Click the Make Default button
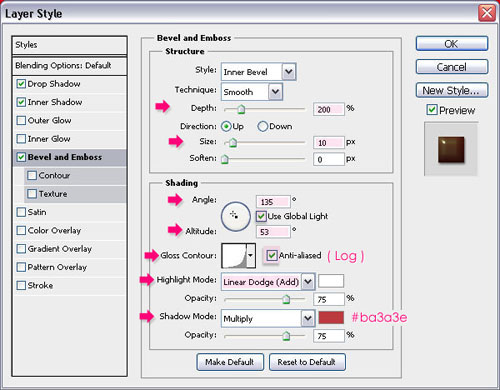This screenshot has height=390, width=500. [230, 362]
